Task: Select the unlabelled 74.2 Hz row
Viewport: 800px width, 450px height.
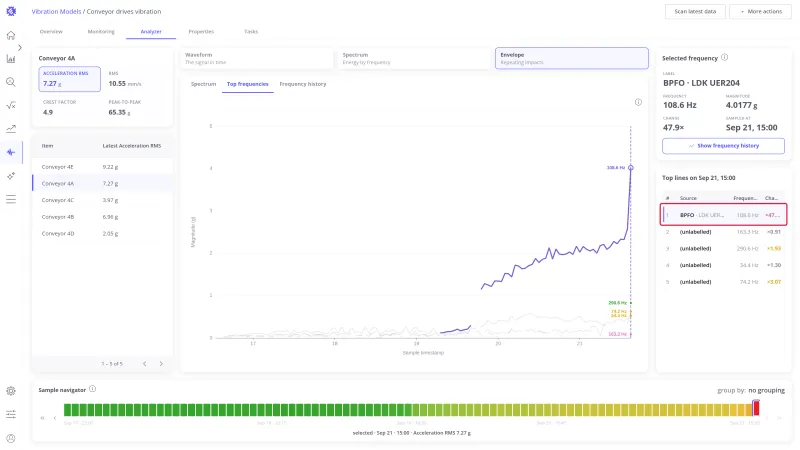Action: (x=723, y=282)
